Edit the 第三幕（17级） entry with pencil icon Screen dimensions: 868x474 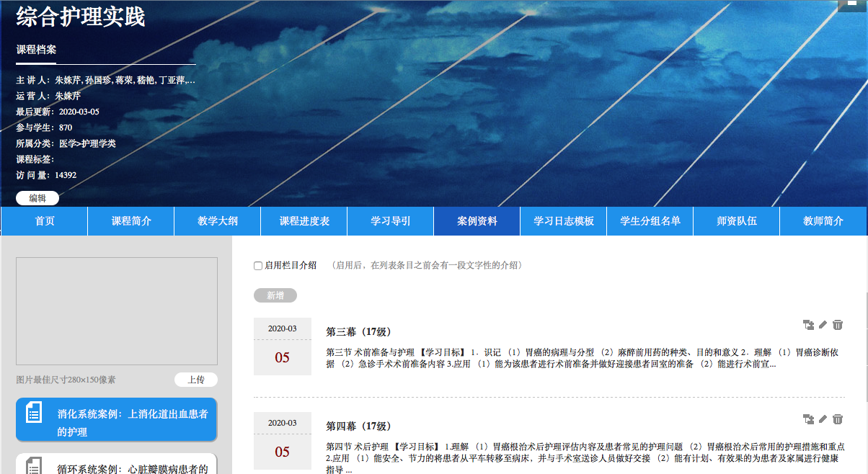pos(823,325)
